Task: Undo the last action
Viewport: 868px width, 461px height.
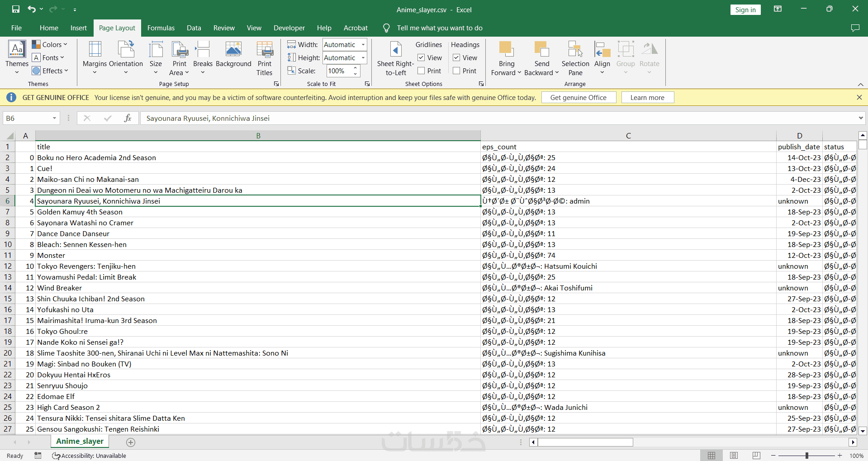Action: [31, 9]
